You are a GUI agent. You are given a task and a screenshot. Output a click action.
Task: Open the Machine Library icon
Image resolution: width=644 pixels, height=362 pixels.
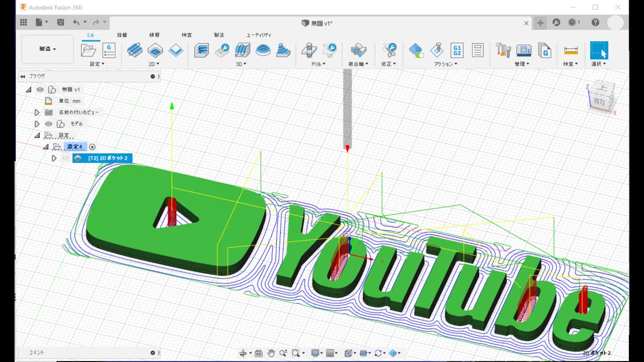tap(524, 50)
